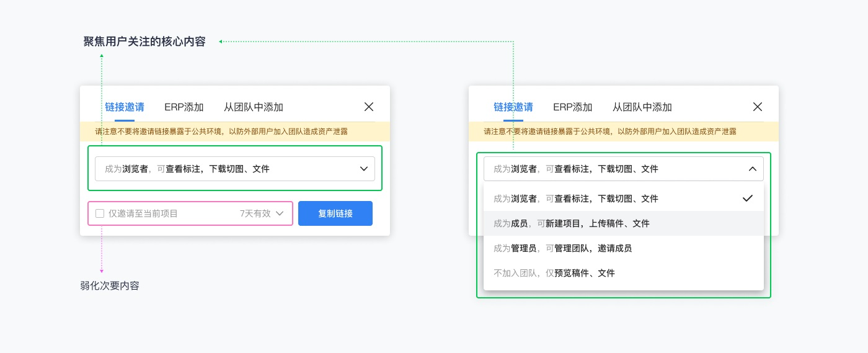
Task: Choose 成为成员，可新建项目 option
Action: pos(624,223)
